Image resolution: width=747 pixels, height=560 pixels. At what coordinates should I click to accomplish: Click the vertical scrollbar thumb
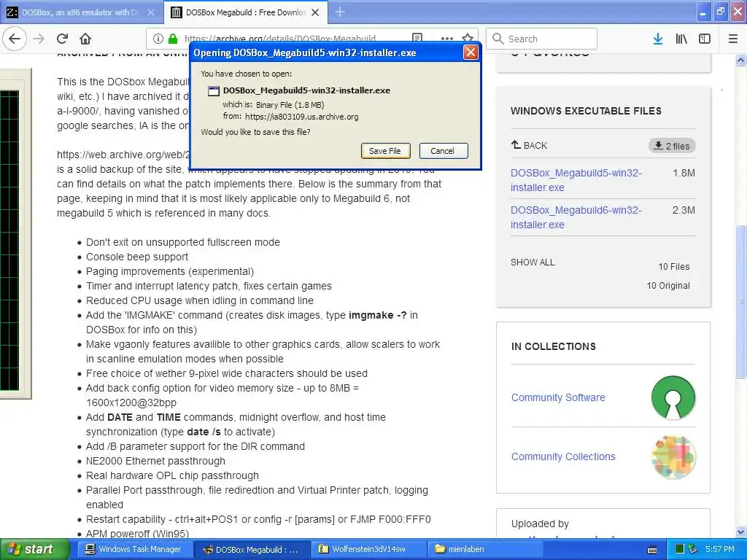coord(740,301)
